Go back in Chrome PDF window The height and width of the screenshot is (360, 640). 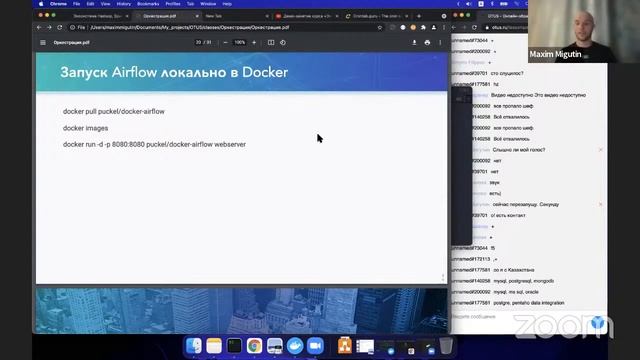pos(39,27)
